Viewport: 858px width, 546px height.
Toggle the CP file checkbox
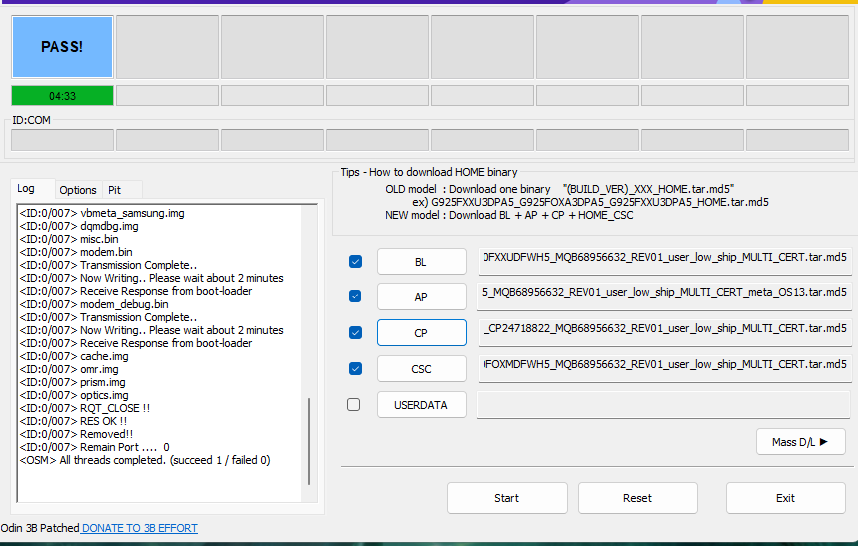point(355,332)
